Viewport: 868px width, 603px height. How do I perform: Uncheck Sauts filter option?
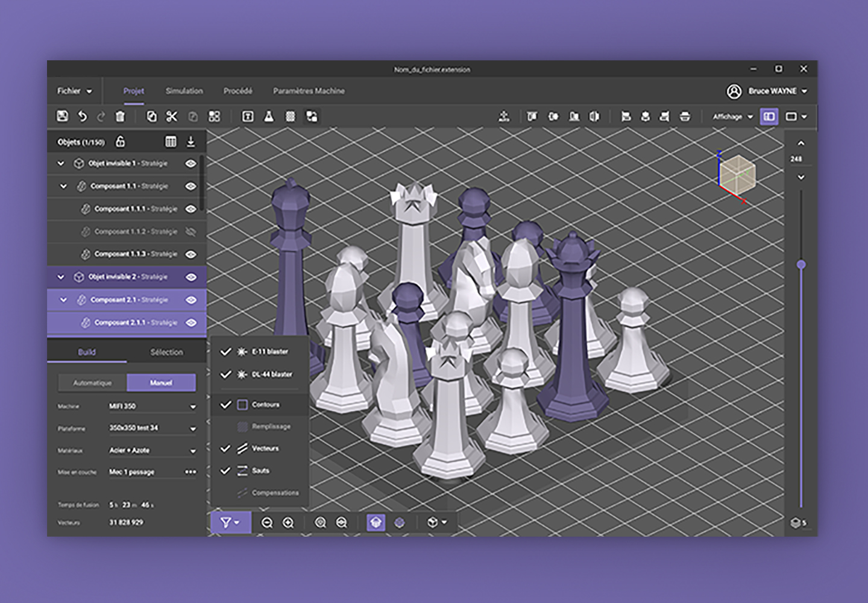click(225, 470)
